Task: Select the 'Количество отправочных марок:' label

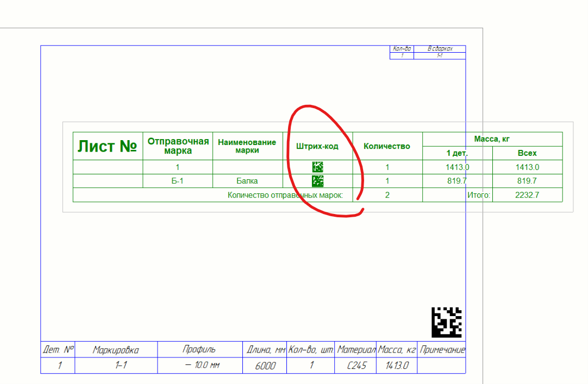Action: (x=285, y=195)
